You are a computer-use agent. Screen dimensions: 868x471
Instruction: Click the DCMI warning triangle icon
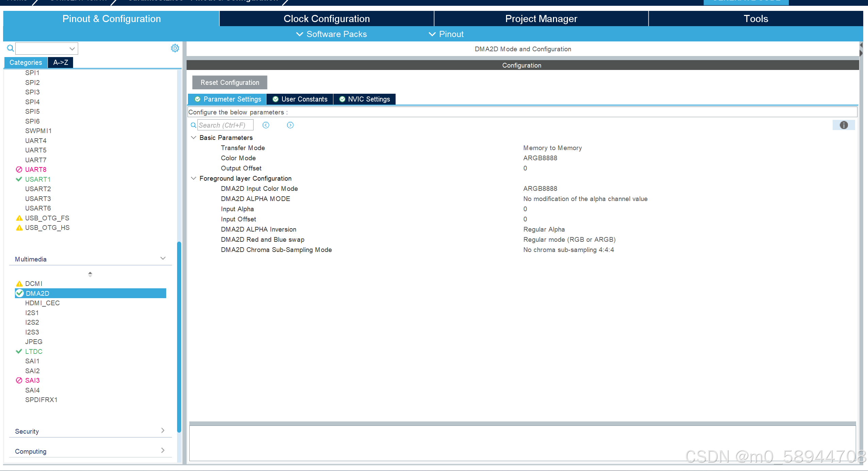19,284
